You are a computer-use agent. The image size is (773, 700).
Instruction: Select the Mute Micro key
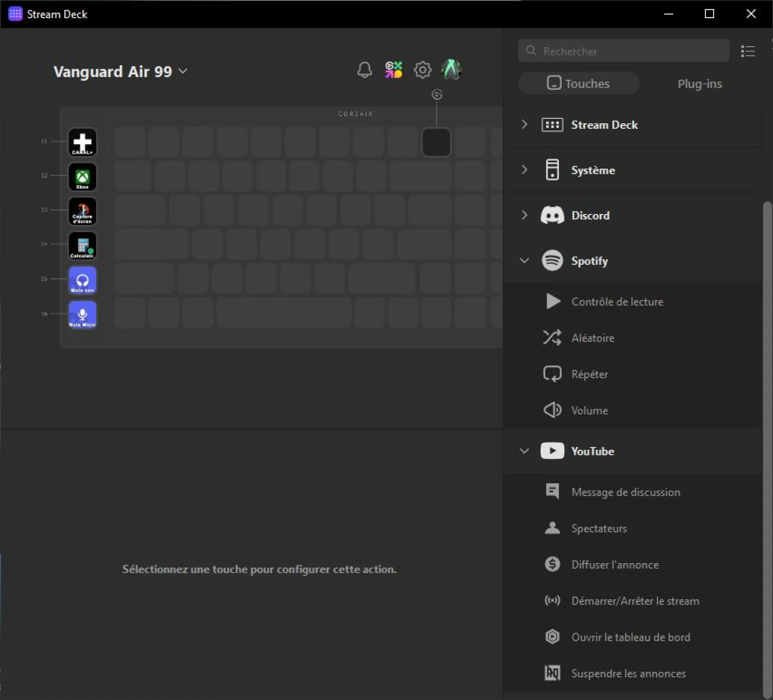pos(82,315)
